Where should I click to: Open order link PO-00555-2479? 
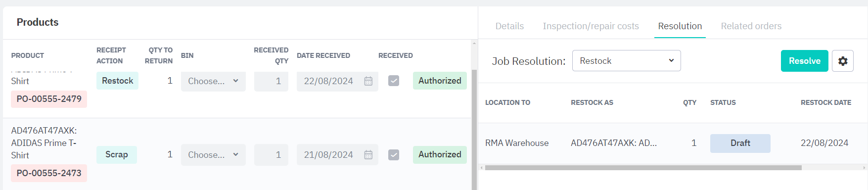49,99
